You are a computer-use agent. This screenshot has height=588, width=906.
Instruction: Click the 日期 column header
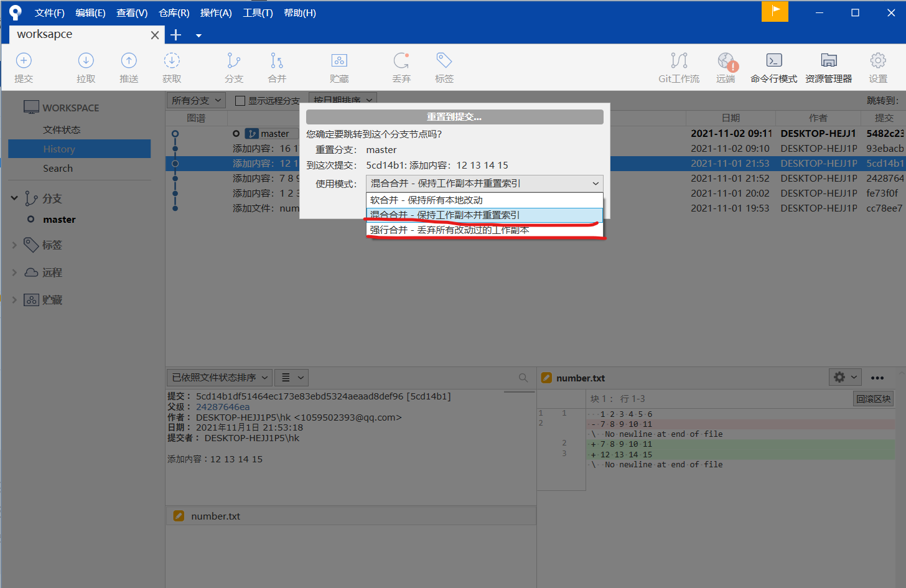(x=731, y=118)
